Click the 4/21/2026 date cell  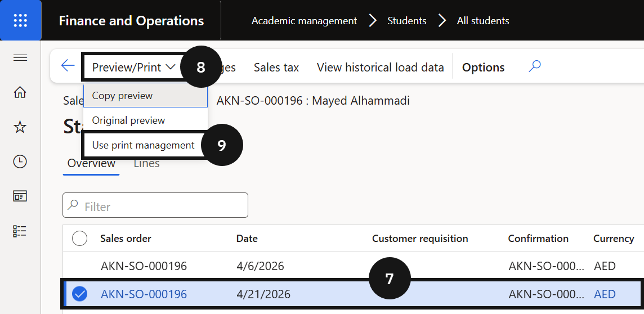click(x=263, y=294)
